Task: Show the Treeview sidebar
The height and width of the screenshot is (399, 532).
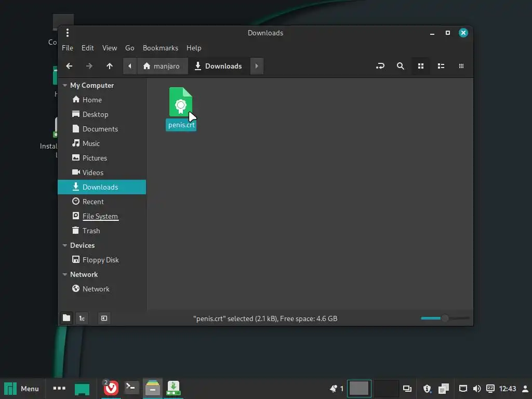Action: tap(82, 318)
